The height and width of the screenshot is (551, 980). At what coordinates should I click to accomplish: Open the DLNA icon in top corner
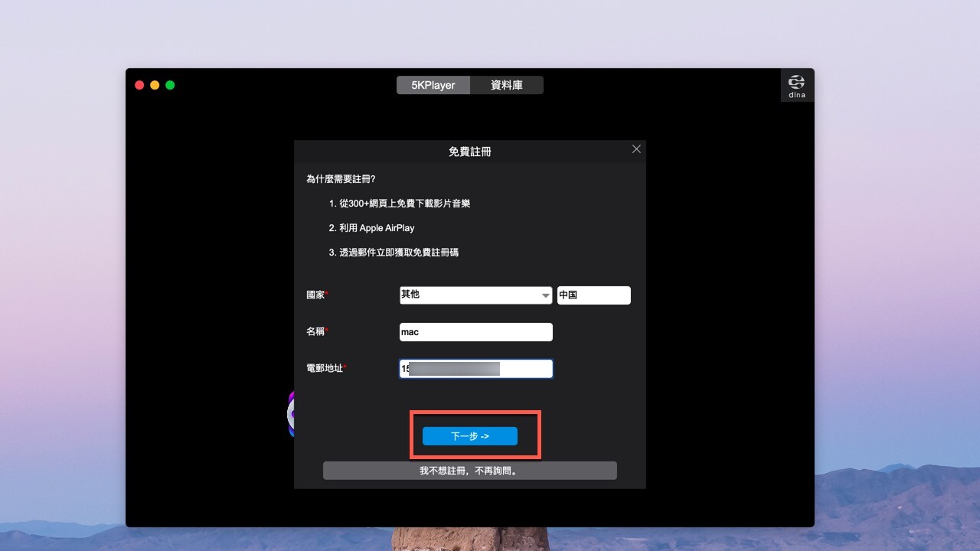click(x=797, y=86)
